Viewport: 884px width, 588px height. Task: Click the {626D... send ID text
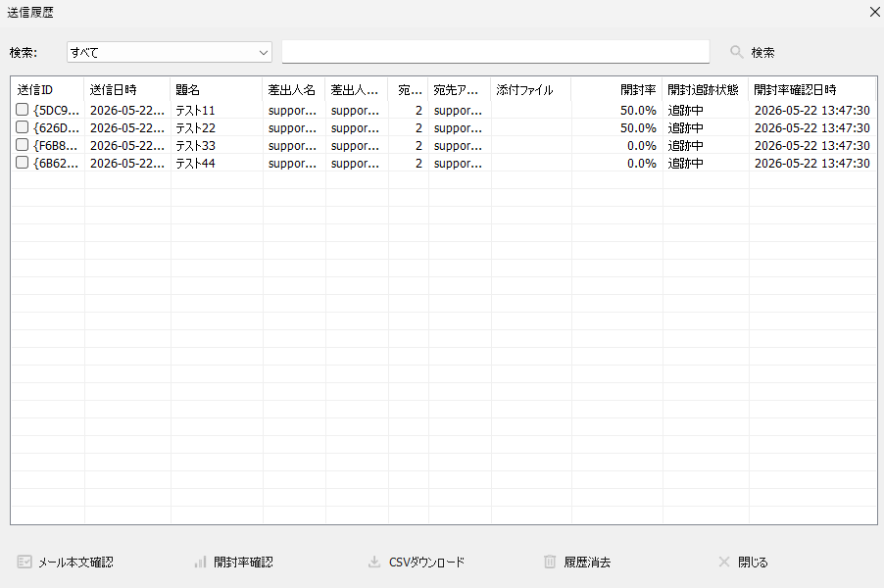tap(56, 128)
